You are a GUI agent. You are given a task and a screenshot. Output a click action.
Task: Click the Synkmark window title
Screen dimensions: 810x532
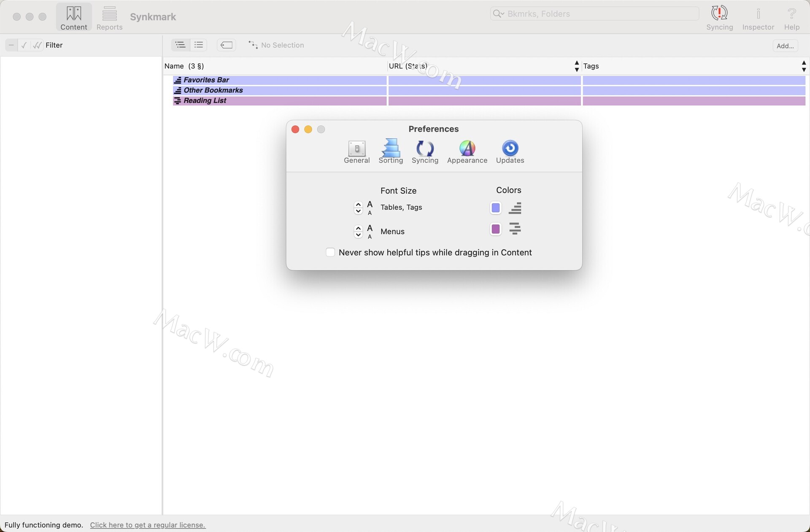[153, 17]
